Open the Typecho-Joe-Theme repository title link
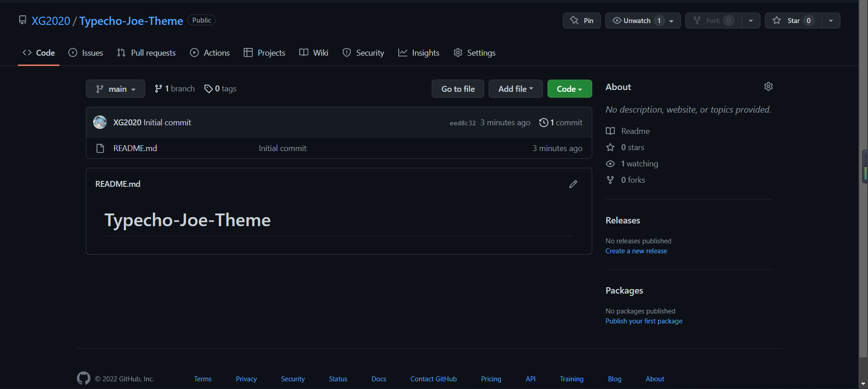Screen dimensions: 868x389 131,21
